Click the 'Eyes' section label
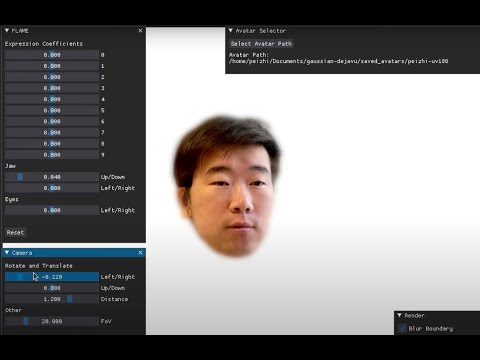 [12, 199]
